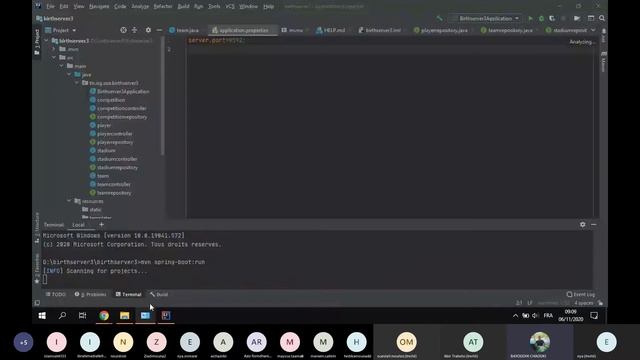Open the Refactor menu
Screen dimensions: 640x360
[x=163, y=7]
